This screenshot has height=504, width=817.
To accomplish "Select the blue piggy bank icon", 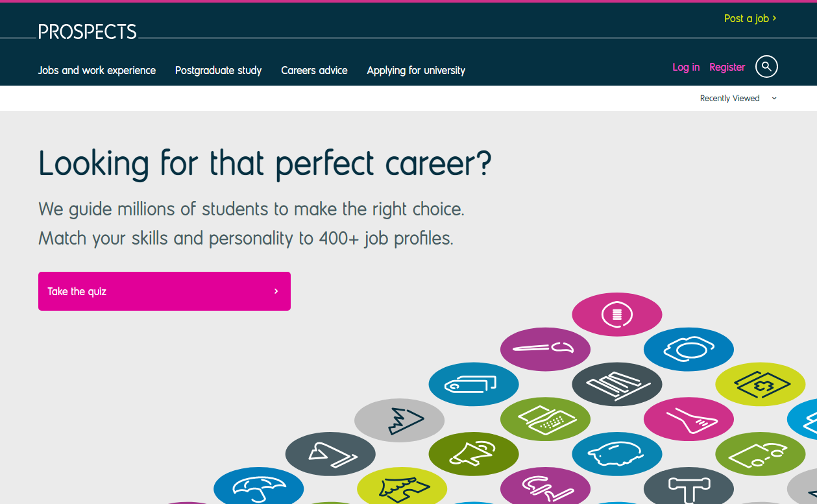I will tap(616, 453).
